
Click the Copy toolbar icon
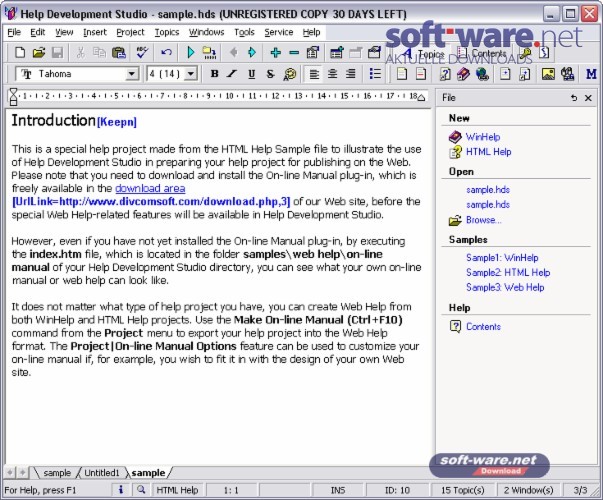coord(99,52)
